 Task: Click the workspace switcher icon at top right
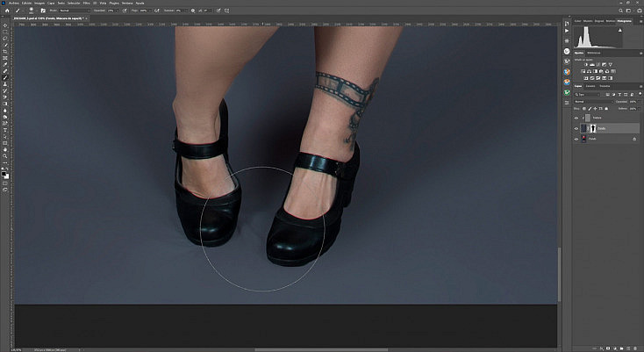coord(628,11)
